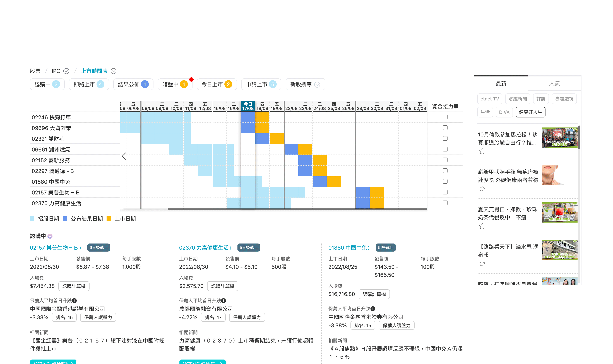This screenshot has width=613, height=364.
Task: Click the marathon news thumbnail image
Action: 559,138
